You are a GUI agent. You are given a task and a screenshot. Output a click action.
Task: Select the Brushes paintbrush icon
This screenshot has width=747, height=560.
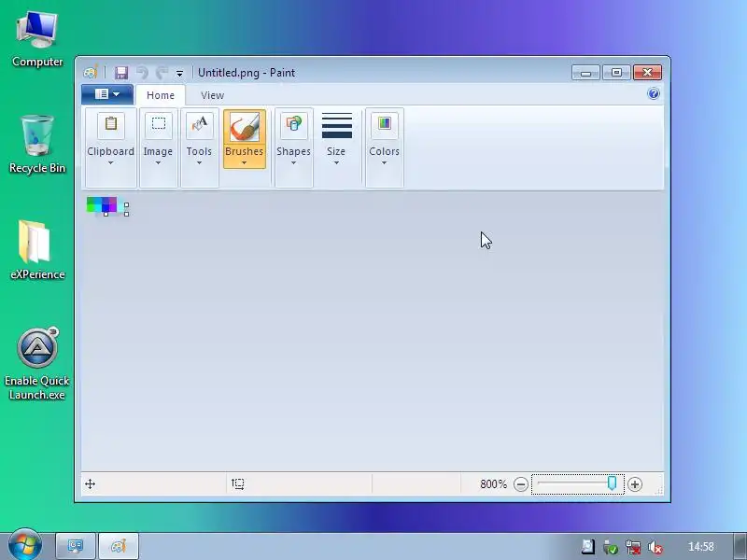245,127
